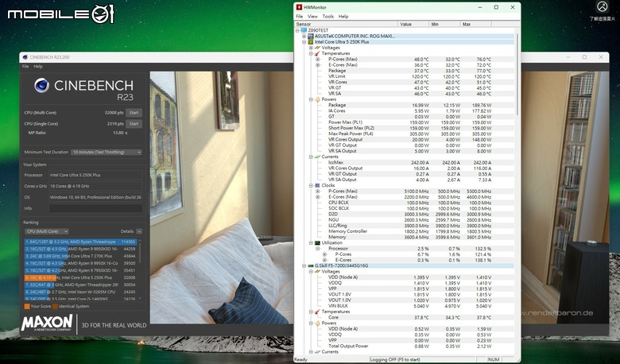Select the AMD Ryzen Threadripper 114365 ranking row

click(80, 242)
